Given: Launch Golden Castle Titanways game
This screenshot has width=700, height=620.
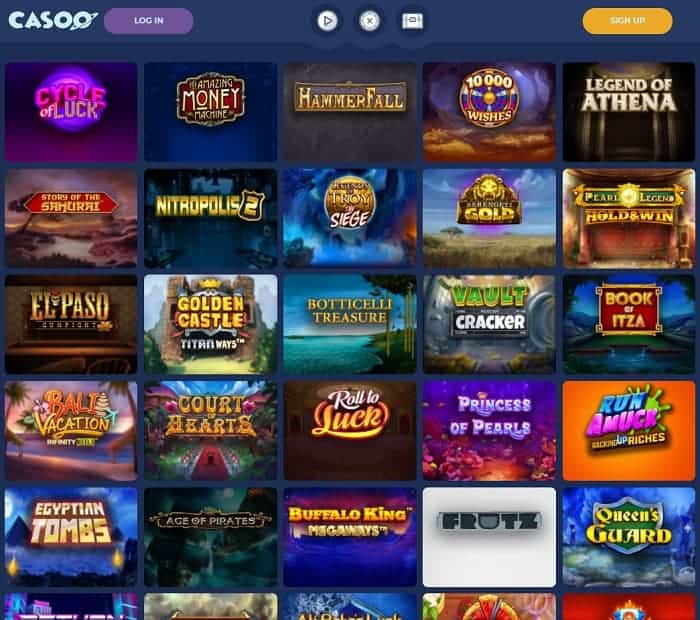Looking at the screenshot, I should pos(210,325).
